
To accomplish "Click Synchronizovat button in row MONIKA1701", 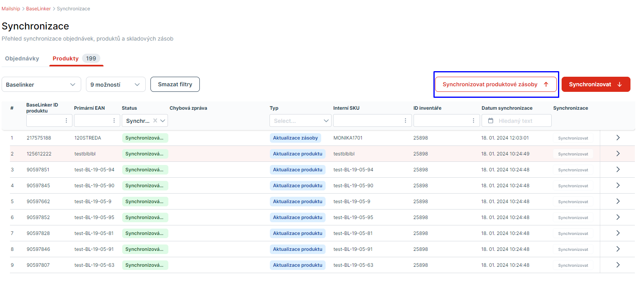I will [x=573, y=138].
